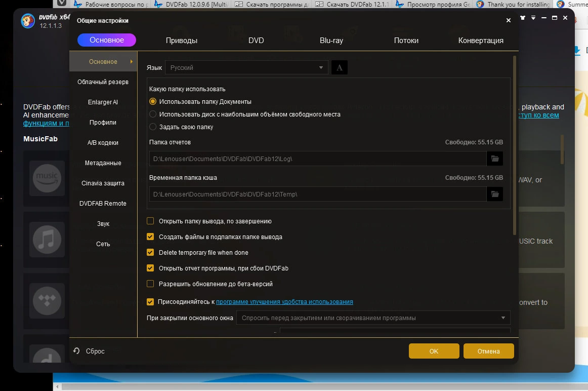Viewport: 588px width, 391px height.
Task: Open Профили sidebar section
Action: [103, 123]
